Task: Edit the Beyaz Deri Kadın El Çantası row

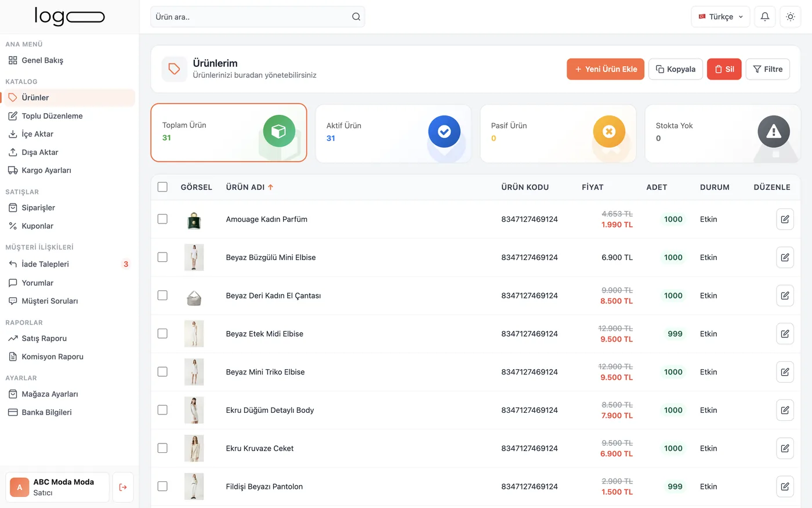Action: coord(785,296)
